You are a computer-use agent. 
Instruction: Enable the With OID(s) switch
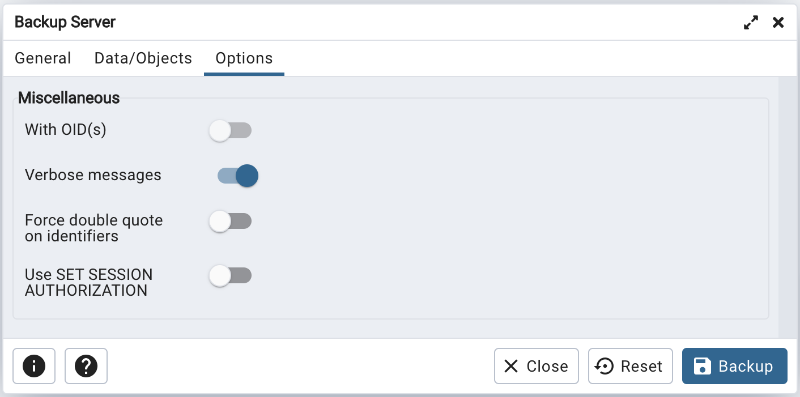(230, 131)
